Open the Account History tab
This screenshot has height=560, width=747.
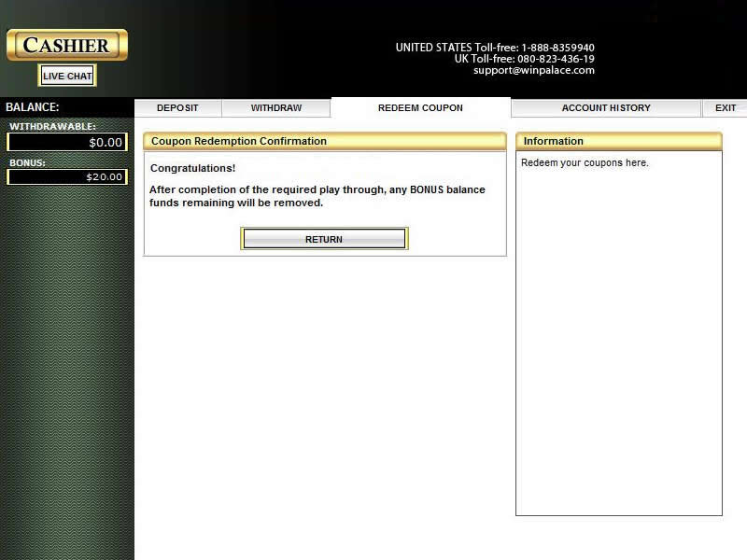(x=606, y=107)
